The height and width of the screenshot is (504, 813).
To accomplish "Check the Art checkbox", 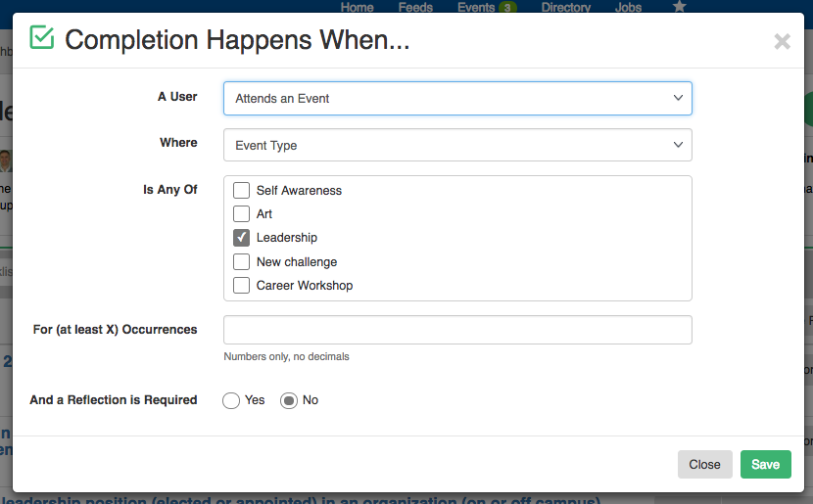I will pos(241,213).
